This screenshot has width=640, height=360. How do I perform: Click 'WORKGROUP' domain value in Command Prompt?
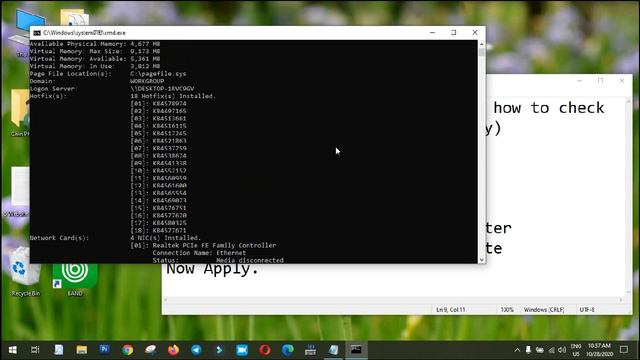147,81
